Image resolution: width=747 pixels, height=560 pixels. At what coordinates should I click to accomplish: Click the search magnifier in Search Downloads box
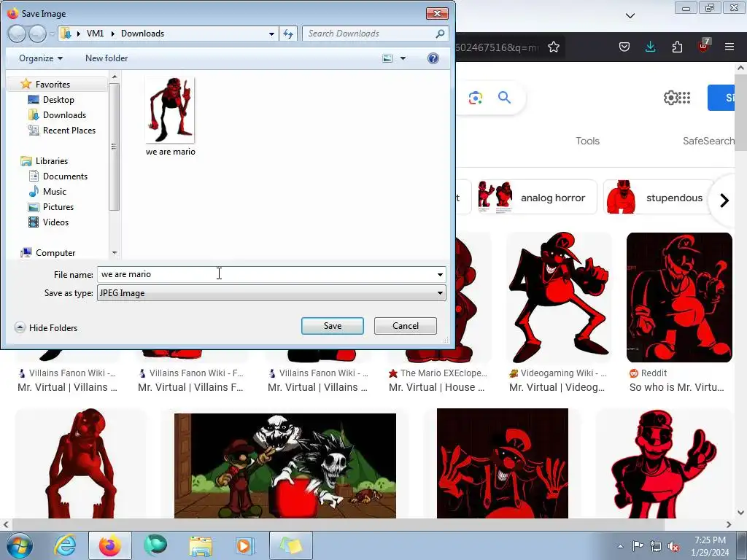pyautogui.click(x=440, y=34)
